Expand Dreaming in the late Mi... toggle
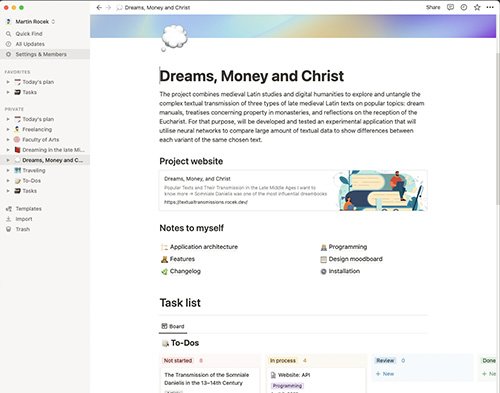 [x=8, y=150]
